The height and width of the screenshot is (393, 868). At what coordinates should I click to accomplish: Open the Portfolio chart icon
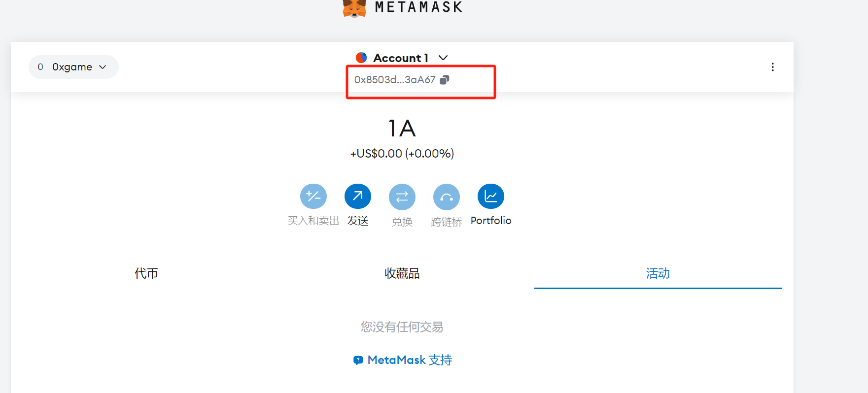(491, 196)
